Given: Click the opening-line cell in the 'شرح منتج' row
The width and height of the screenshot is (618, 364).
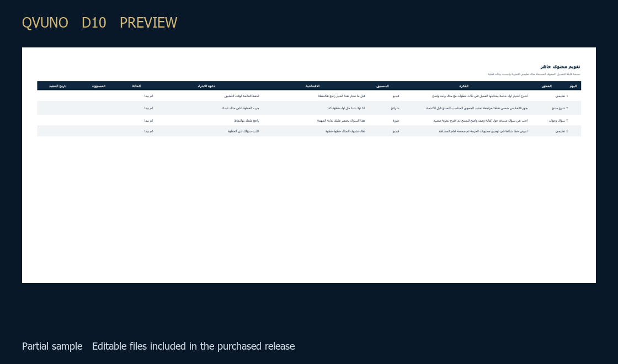Looking at the screenshot, I should [347, 108].
